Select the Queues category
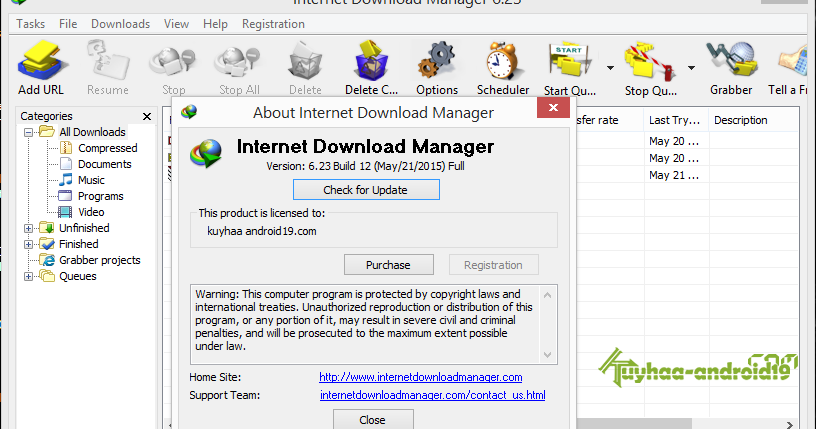Screen dimensions: 816x429 (x=78, y=276)
